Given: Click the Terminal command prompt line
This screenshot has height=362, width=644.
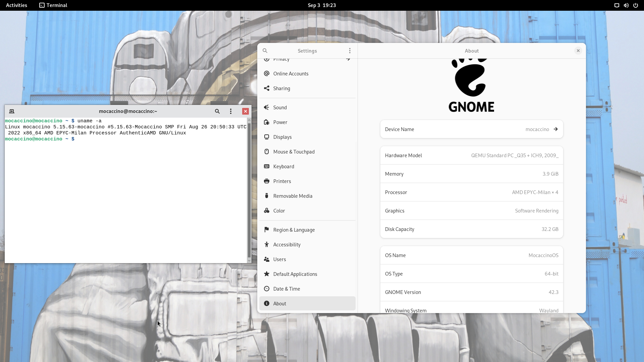Looking at the screenshot, I should (x=40, y=139).
